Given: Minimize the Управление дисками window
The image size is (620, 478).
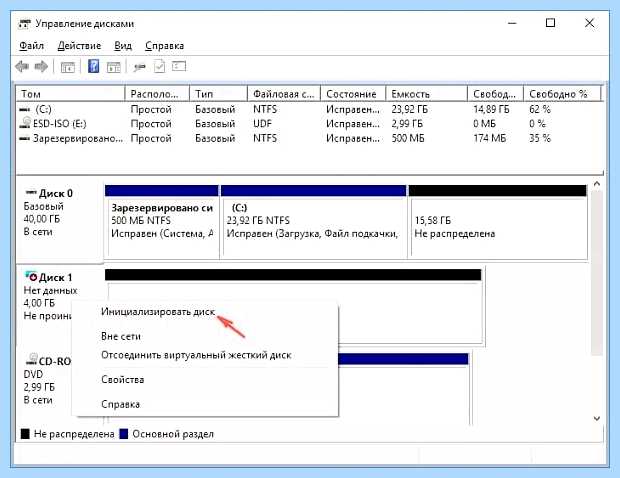Looking at the screenshot, I should click(x=512, y=23).
